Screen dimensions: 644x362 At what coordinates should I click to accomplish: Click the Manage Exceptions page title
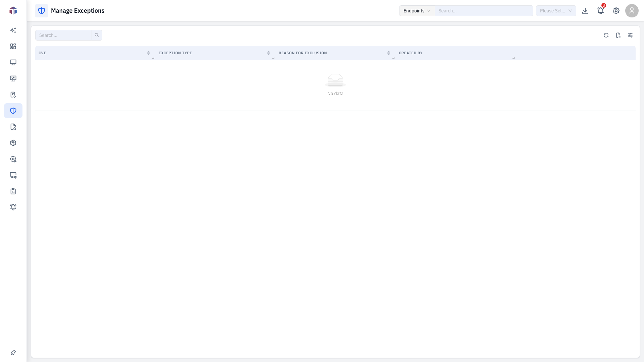pos(77,11)
